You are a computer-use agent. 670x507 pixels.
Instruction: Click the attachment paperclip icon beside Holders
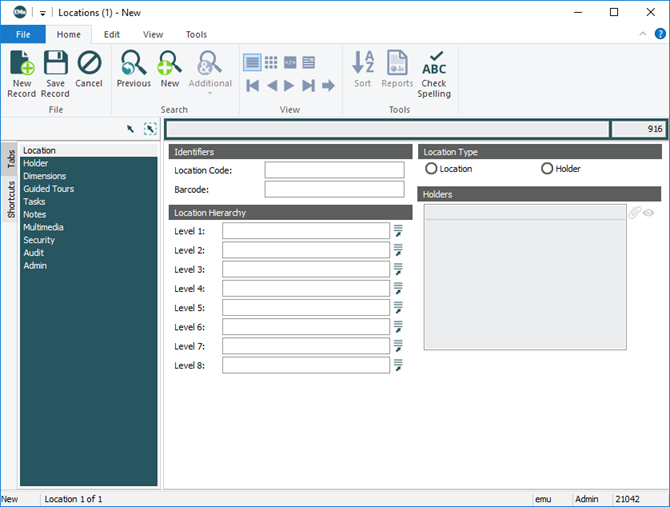point(634,213)
